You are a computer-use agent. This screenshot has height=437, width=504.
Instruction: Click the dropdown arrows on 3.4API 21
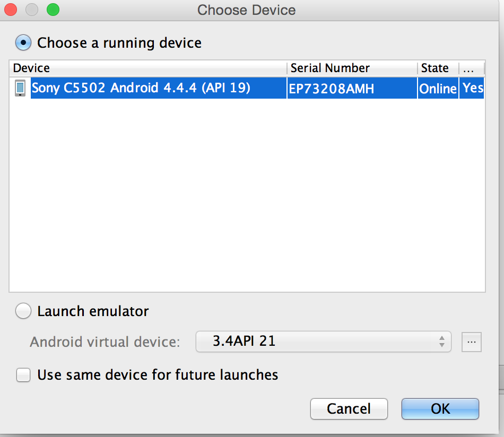click(x=441, y=342)
